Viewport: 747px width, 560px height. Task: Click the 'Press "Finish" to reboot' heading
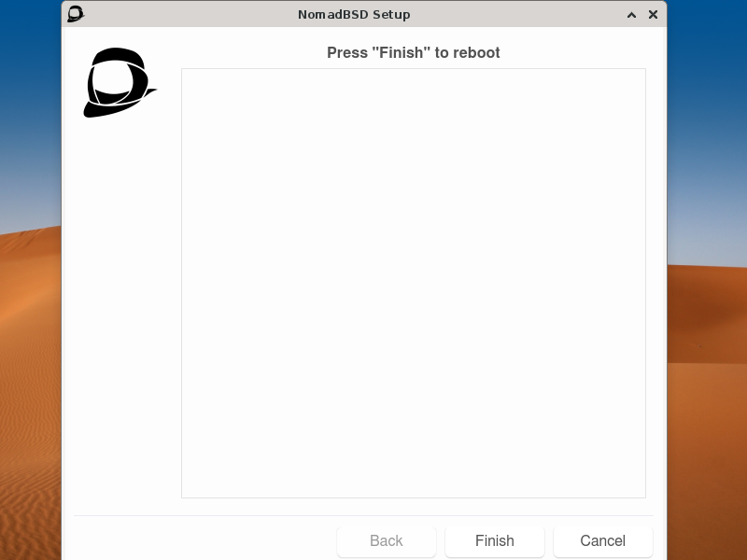point(414,52)
